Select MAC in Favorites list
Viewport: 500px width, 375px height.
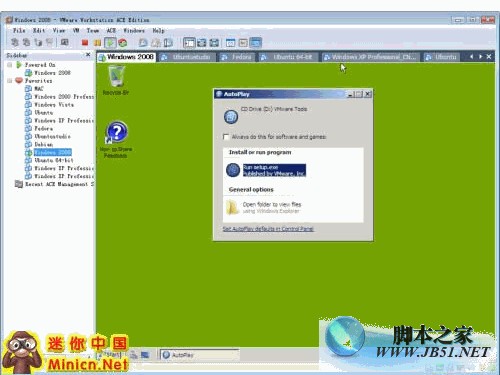tap(39, 89)
